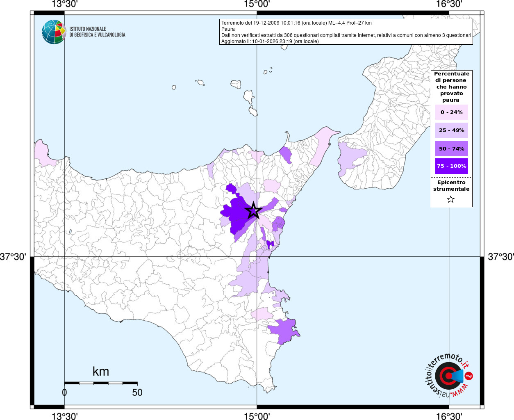Click the star symbol in the legend
514x420 pixels.
[451, 200]
